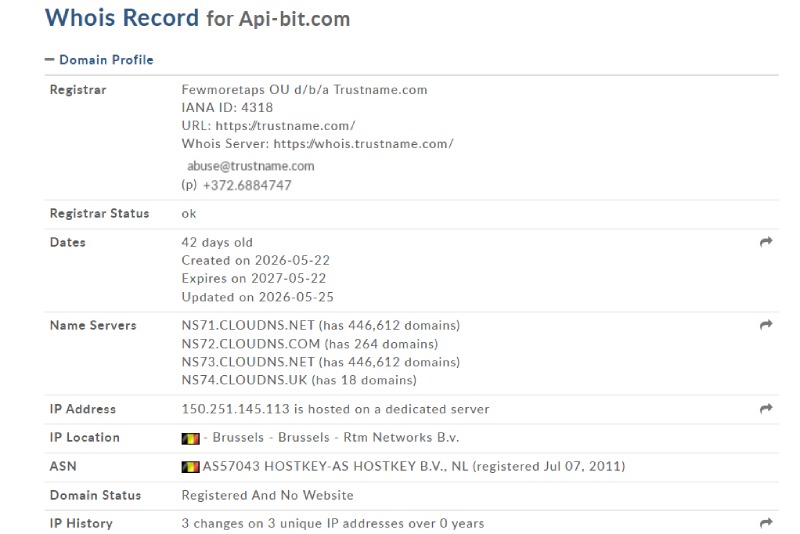This screenshot has height=534, width=800.
Task: Open the share arrow in Dates row
Action: point(766,242)
